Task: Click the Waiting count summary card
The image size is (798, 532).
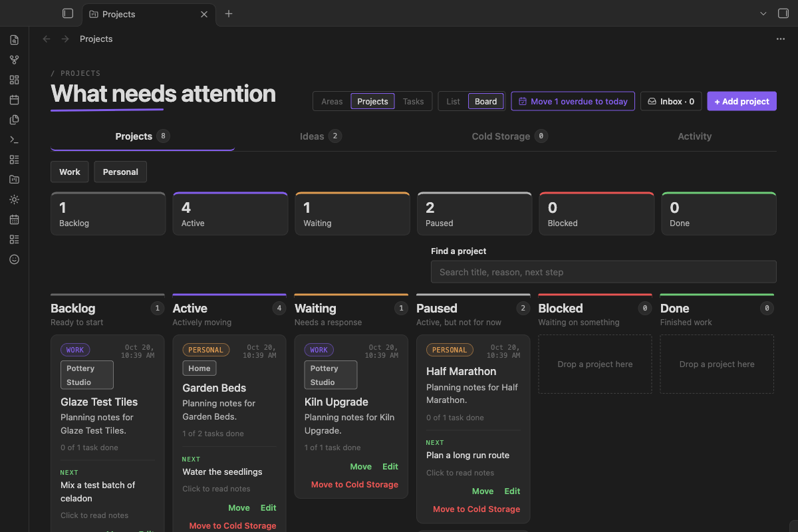Action: tap(352, 213)
